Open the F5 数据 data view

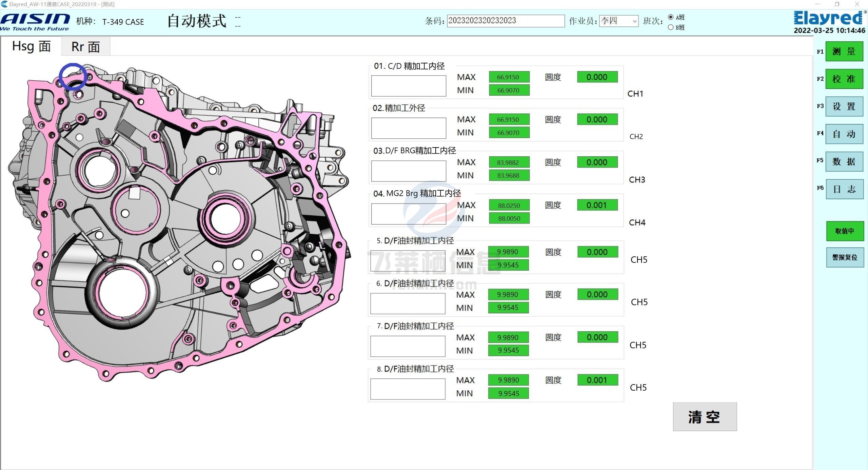[844, 161]
